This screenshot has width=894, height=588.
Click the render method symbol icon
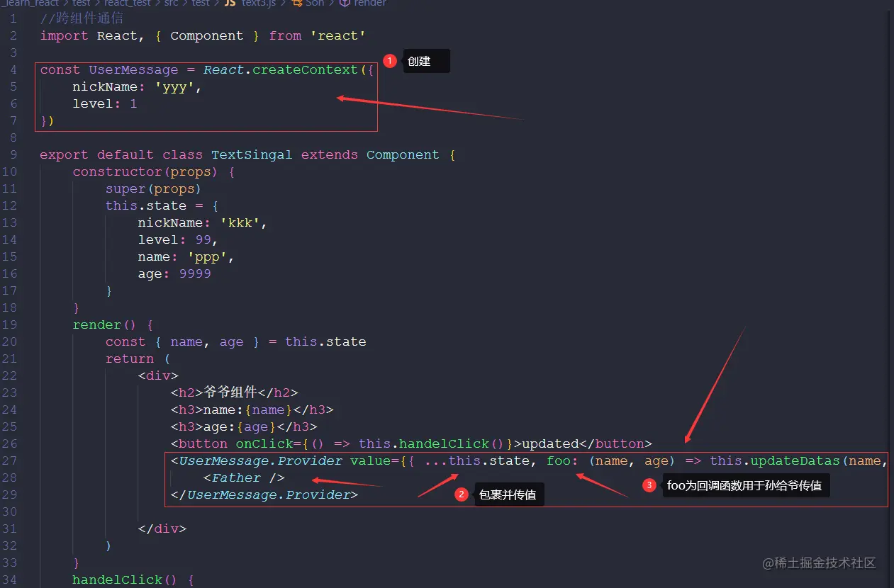tap(345, 4)
